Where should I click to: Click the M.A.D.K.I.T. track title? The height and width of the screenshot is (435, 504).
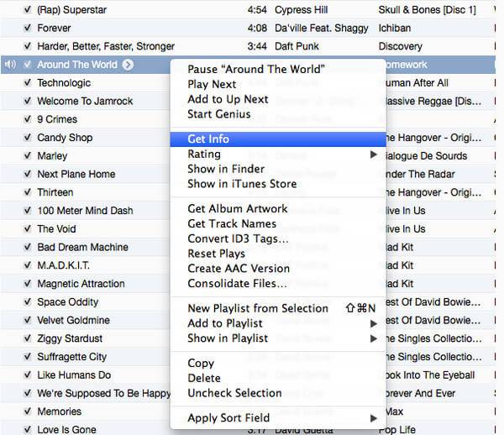coord(63,265)
